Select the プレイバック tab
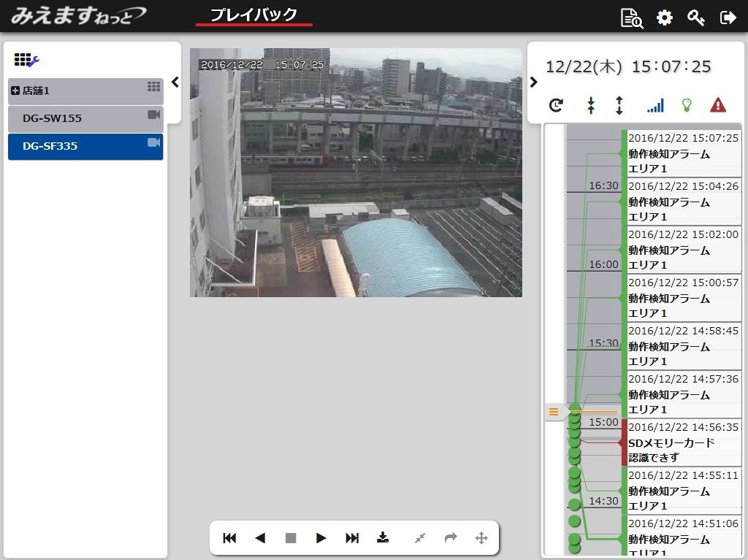 (x=253, y=15)
